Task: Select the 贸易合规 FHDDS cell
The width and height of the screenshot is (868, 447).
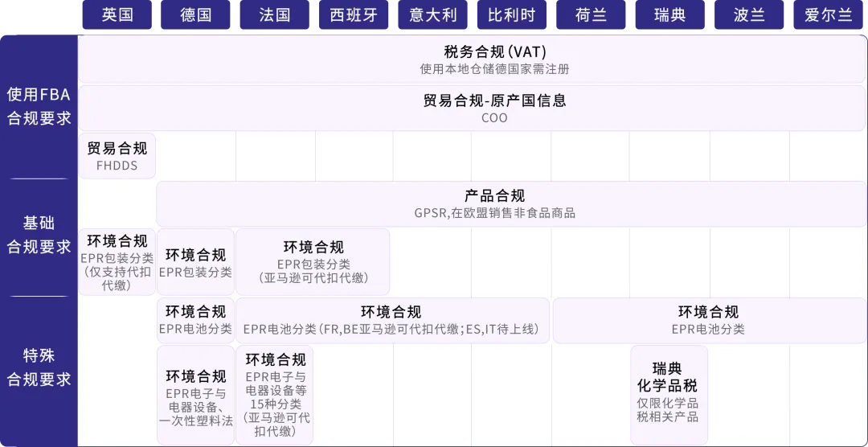Action: (x=117, y=156)
